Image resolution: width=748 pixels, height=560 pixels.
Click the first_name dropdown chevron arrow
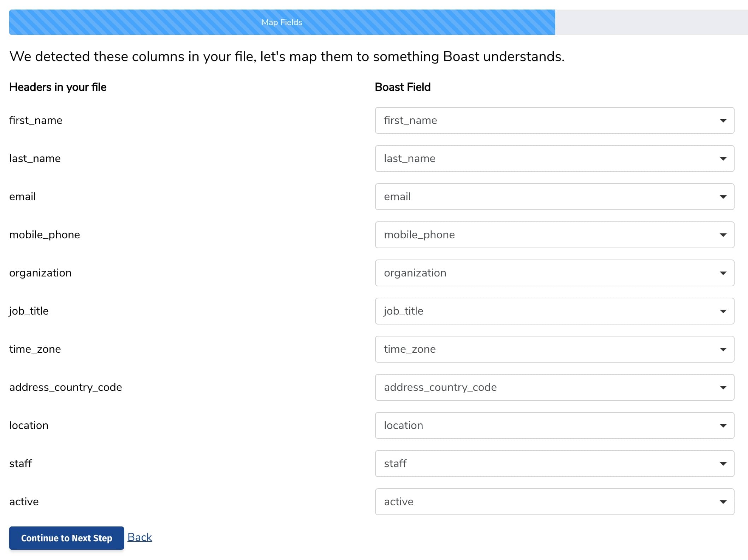click(723, 120)
